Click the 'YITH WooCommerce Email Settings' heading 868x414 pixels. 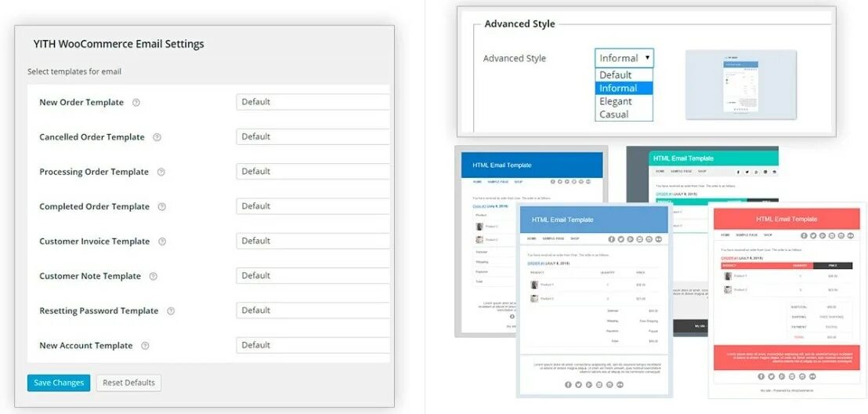coord(118,44)
